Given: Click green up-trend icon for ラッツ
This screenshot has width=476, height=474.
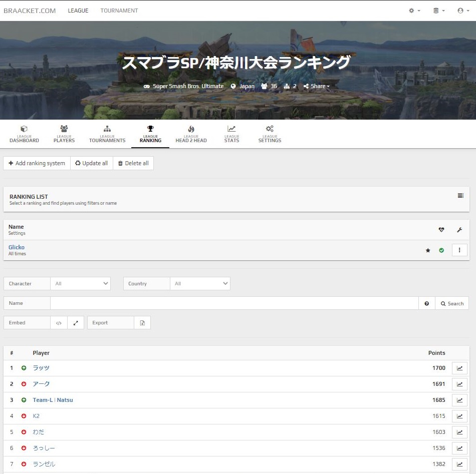Looking at the screenshot, I should point(24,368).
